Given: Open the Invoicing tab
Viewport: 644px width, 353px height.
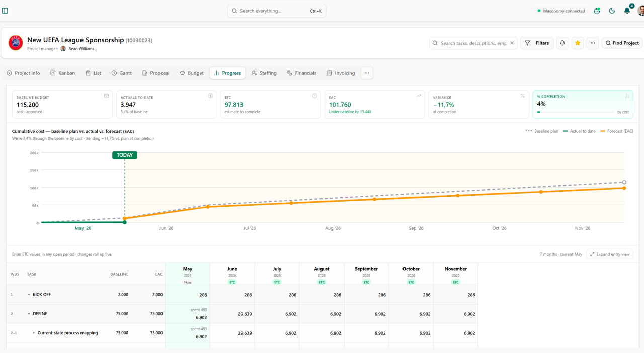Looking at the screenshot, I should click(x=341, y=73).
